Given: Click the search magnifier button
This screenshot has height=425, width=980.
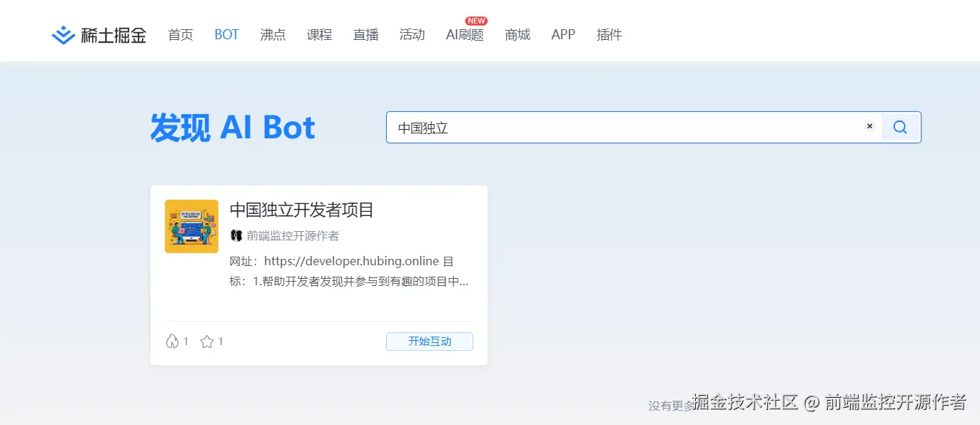Looking at the screenshot, I should coord(900,127).
